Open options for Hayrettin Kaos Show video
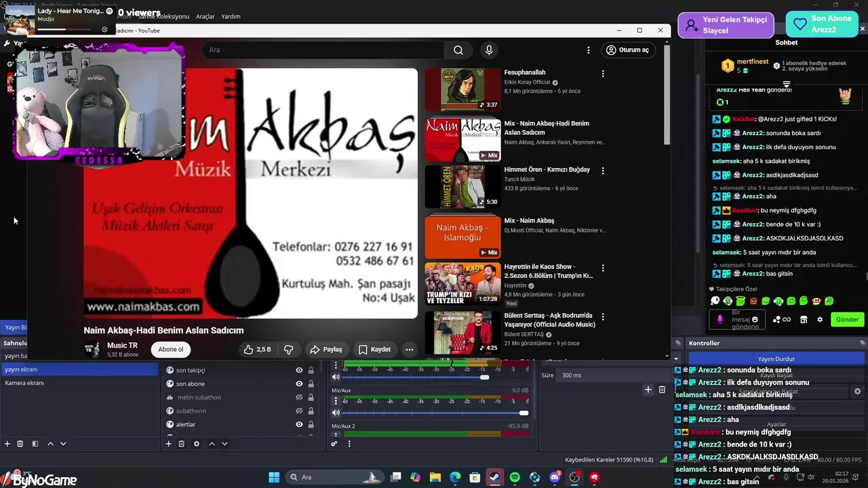This screenshot has height=488, width=868. (x=603, y=268)
